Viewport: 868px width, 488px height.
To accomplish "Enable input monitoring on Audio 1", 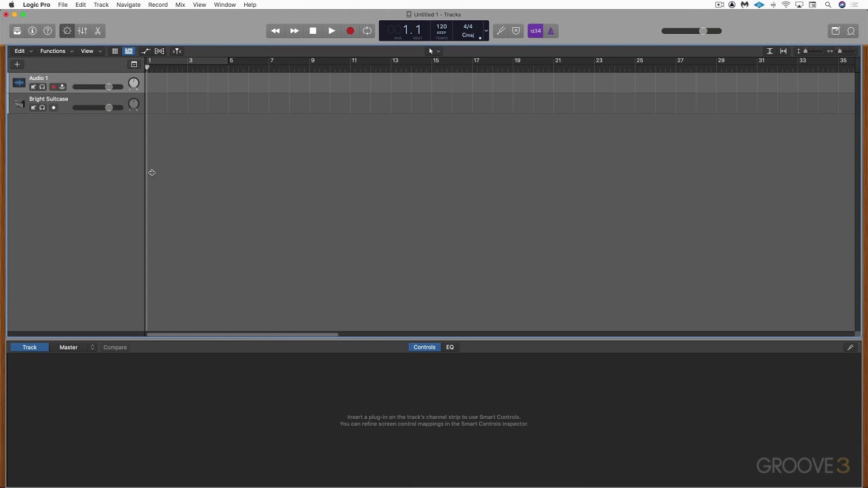I will point(62,87).
